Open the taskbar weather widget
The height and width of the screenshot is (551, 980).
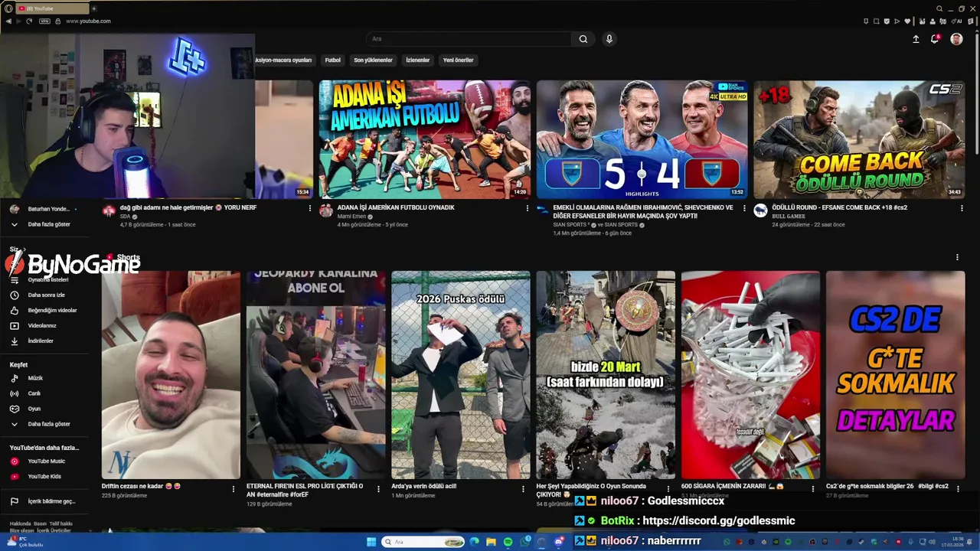(x=24, y=542)
